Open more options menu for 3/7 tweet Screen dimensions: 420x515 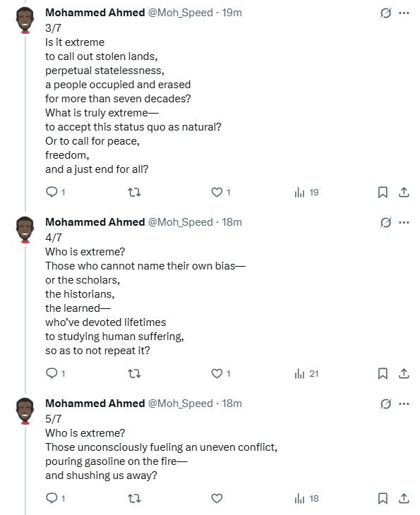click(404, 13)
